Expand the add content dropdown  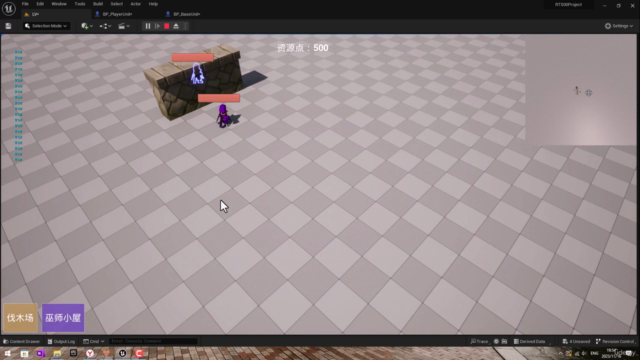click(87, 26)
